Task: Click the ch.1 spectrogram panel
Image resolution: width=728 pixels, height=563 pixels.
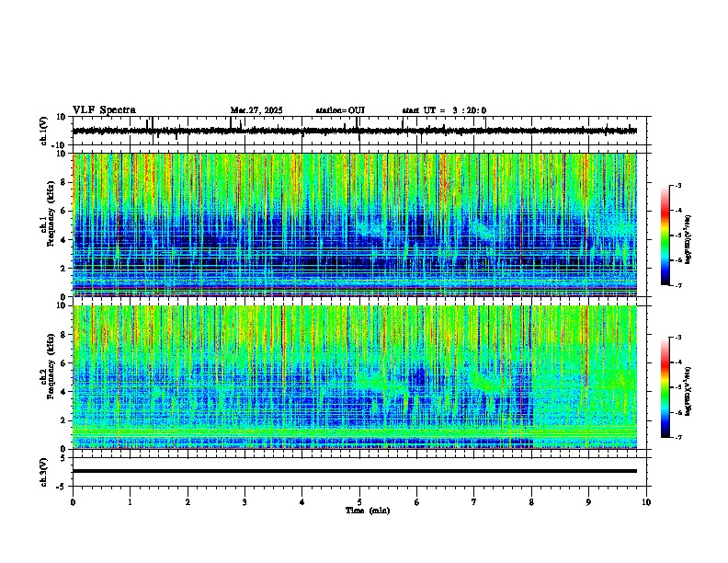Action: (x=355, y=224)
